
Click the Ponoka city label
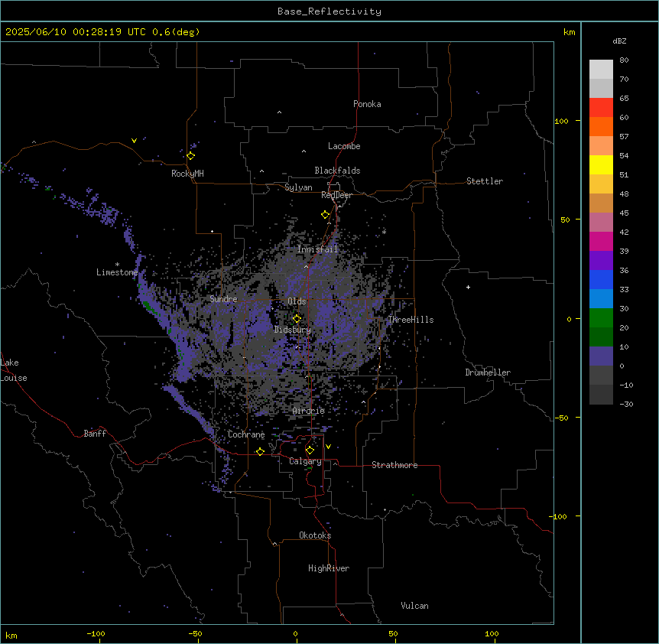pyautogui.click(x=367, y=104)
